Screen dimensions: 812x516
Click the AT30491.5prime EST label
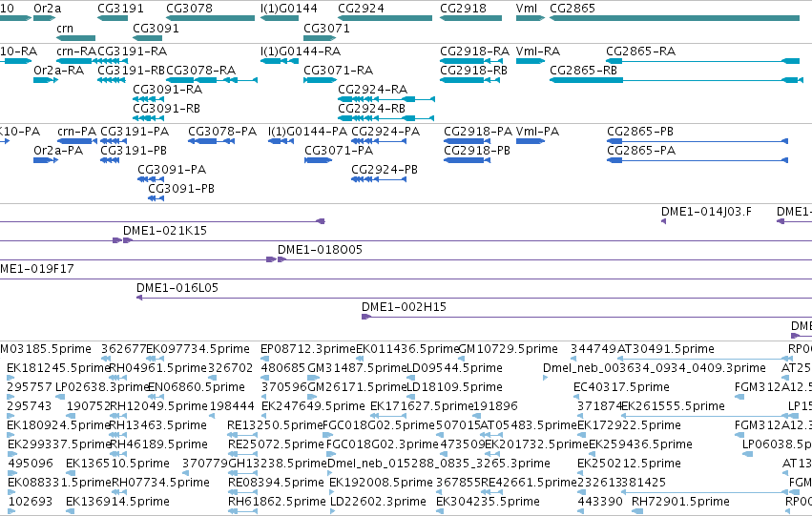tap(665, 349)
